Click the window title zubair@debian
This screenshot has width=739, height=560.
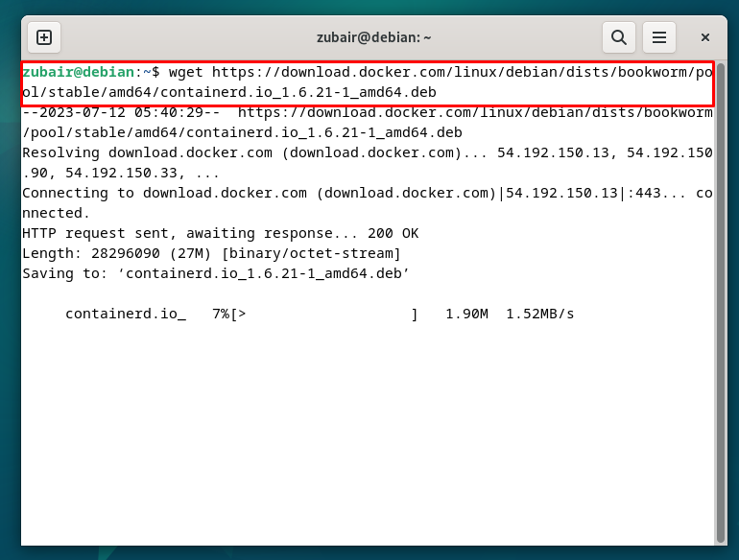[x=373, y=37]
